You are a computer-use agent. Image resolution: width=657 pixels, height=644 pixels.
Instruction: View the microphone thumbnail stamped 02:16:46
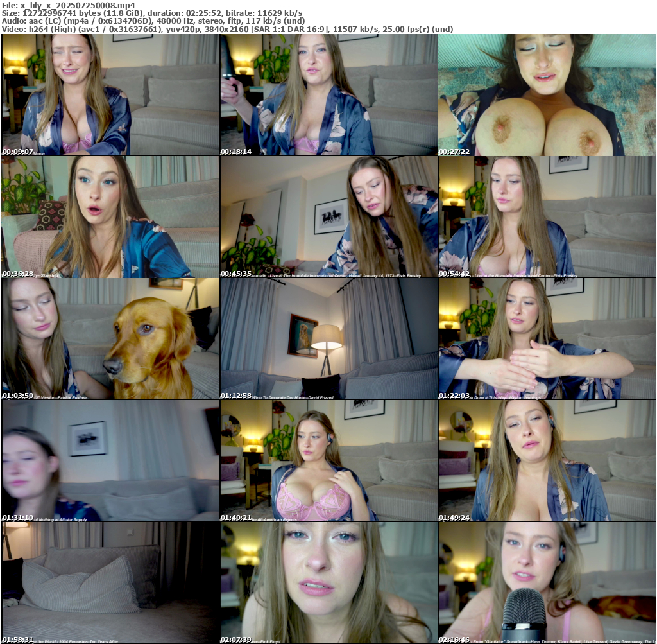tap(547, 583)
